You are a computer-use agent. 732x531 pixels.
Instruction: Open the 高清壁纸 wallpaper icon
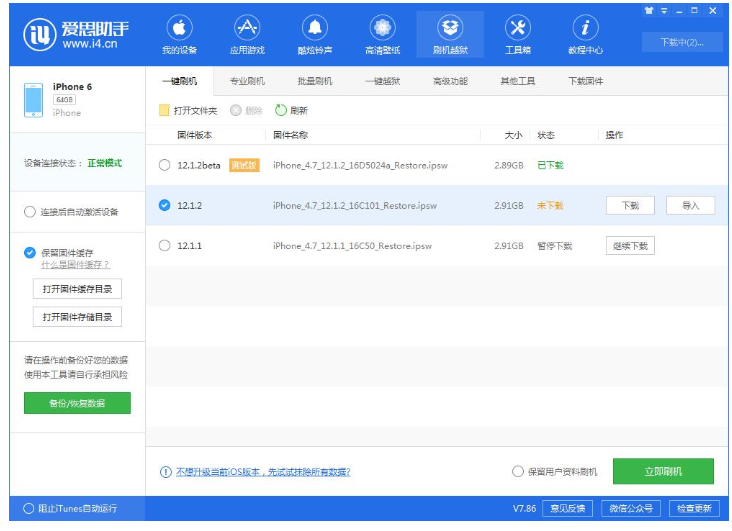382,27
